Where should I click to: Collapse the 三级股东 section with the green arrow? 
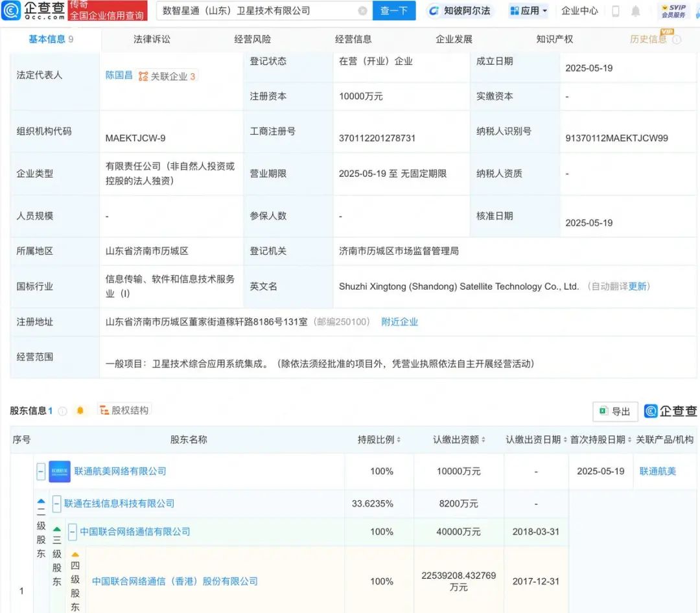point(56,529)
